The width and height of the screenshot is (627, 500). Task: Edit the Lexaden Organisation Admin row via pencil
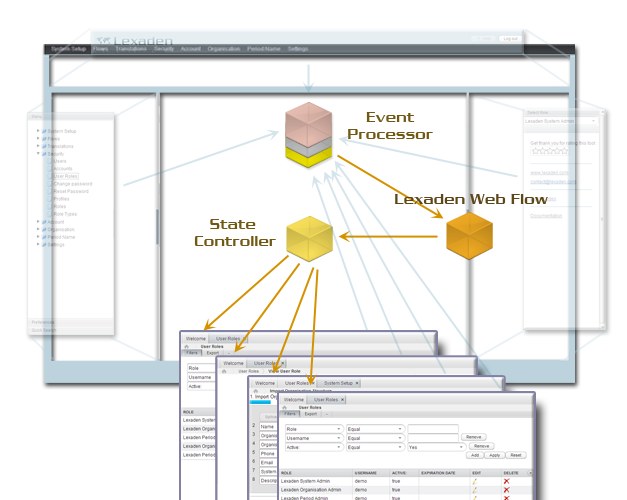point(475,490)
